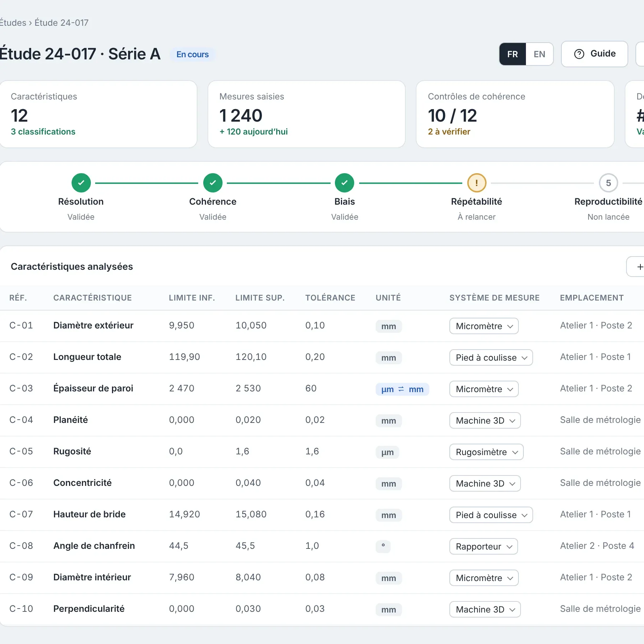Open Machine 3D dropdown for Planéité

485,420
